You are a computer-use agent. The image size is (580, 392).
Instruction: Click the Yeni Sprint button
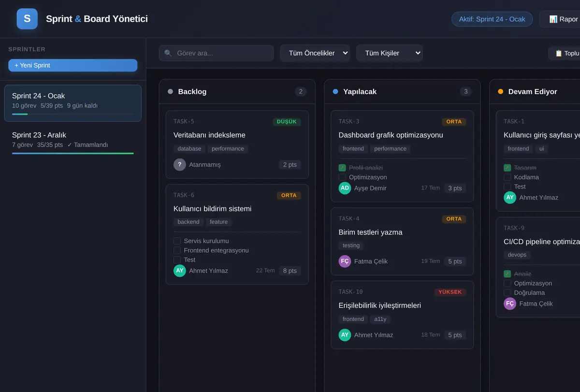(x=73, y=65)
